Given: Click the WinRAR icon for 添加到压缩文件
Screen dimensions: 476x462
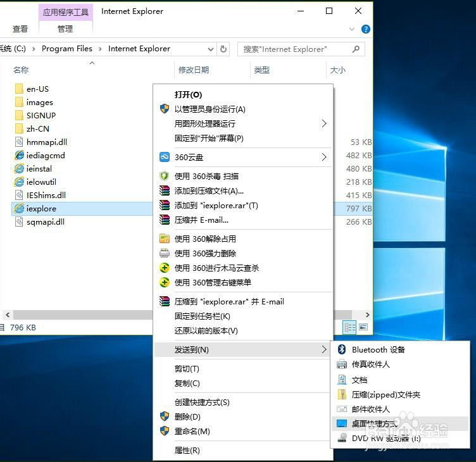Looking at the screenshot, I should point(165,190).
